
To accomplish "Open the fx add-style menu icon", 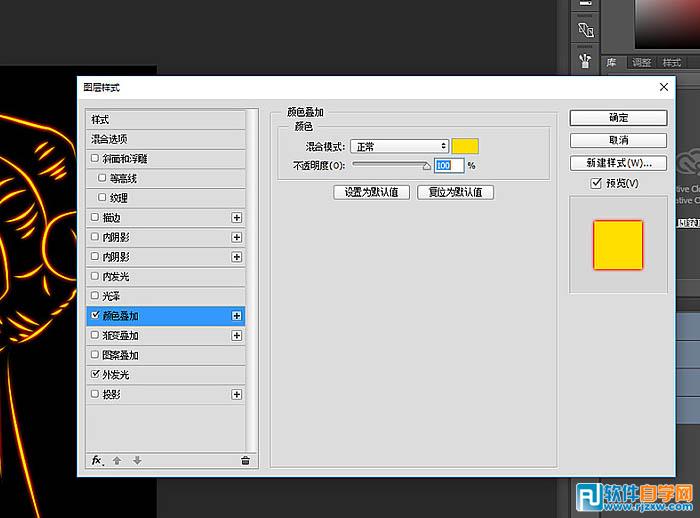I will (x=97, y=460).
